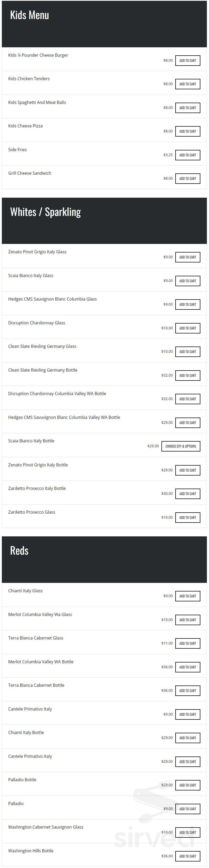Add Washington Hills Bottle to cart

[187, 856]
